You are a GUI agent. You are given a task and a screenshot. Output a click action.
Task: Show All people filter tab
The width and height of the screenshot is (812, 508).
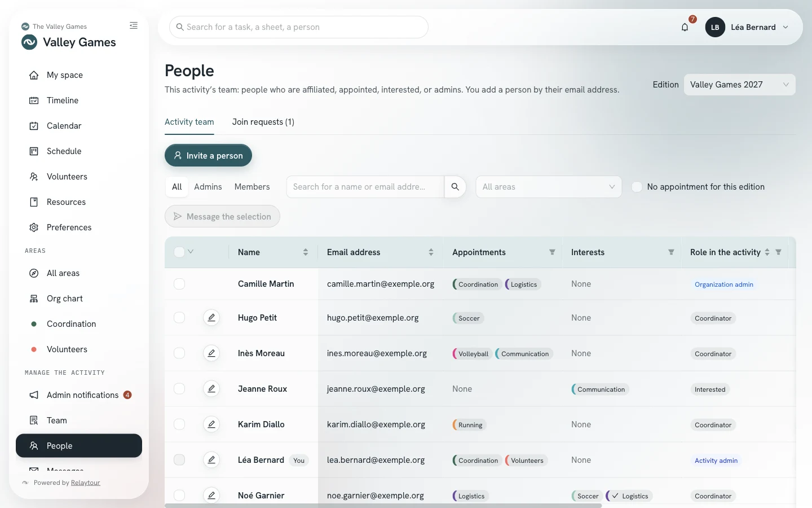(x=177, y=187)
